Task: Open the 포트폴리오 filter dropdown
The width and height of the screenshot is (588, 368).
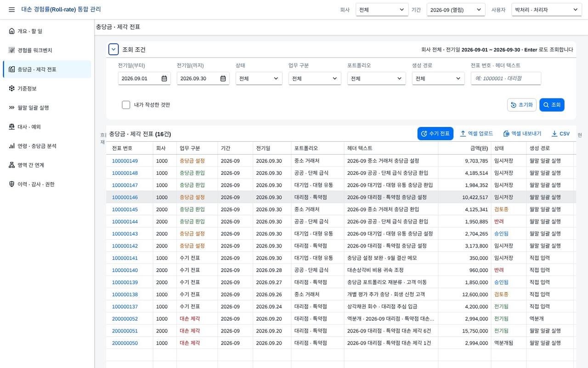Action: point(377,79)
